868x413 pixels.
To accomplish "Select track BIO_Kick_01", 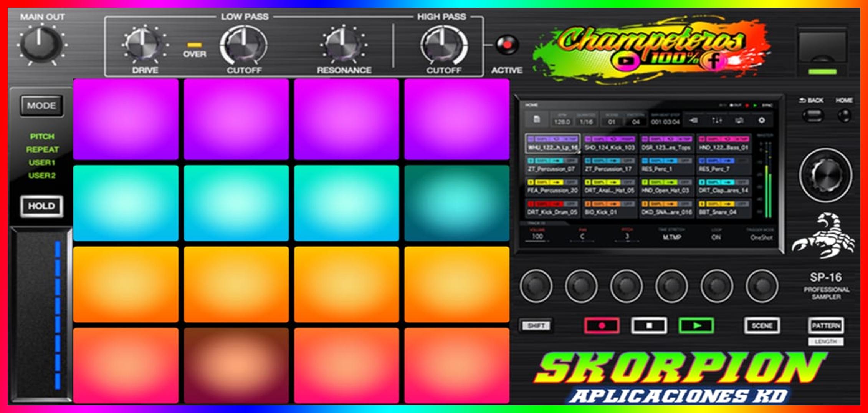I will pyautogui.click(x=610, y=208).
